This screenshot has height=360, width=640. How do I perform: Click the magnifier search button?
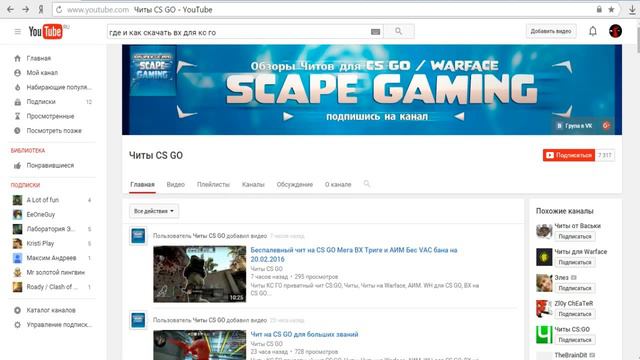399,31
